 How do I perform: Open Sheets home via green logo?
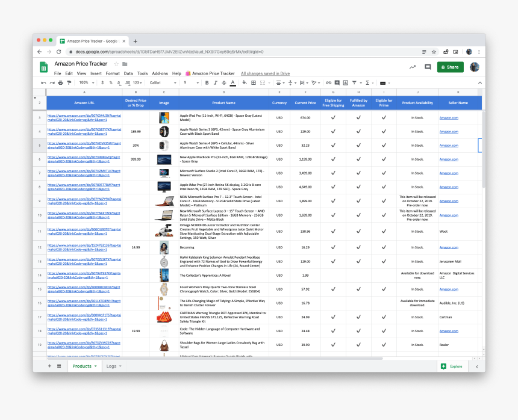[43, 67]
